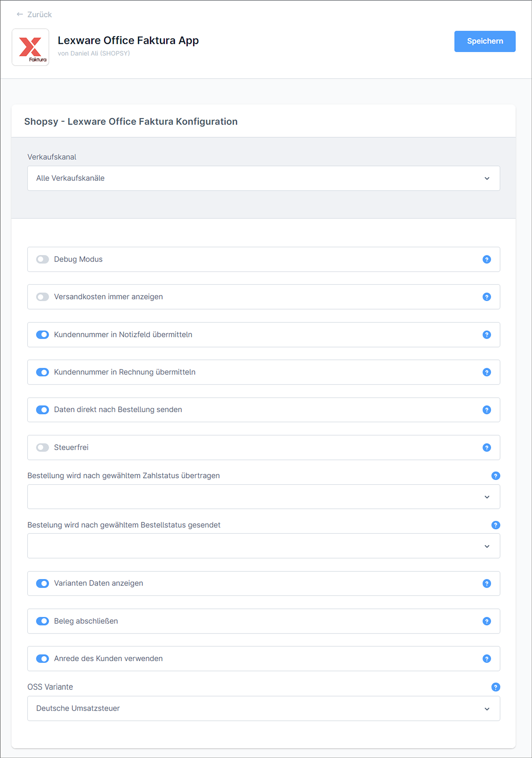Enable the Debug Modus toggle

click(x=43, y=259)
